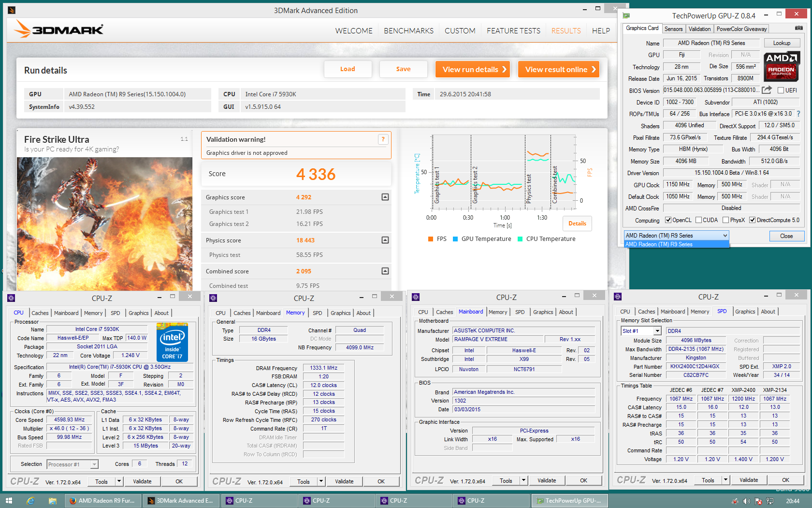Click the Save button in Run details
The image size is (812, 508).
[403, 69]
